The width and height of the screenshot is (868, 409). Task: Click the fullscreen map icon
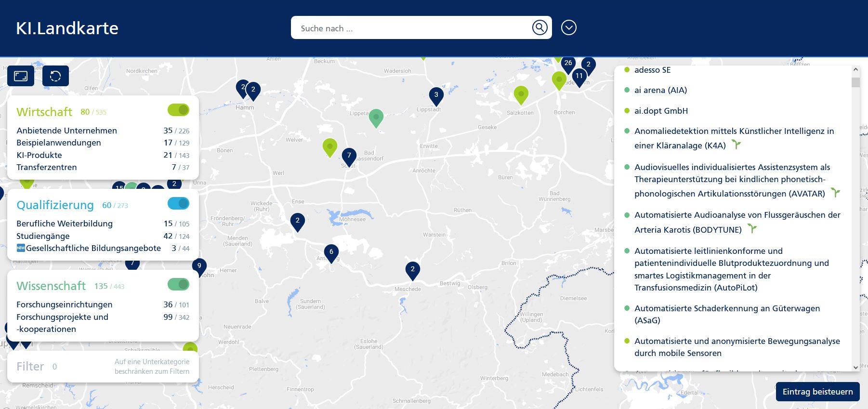pos(21,76)
